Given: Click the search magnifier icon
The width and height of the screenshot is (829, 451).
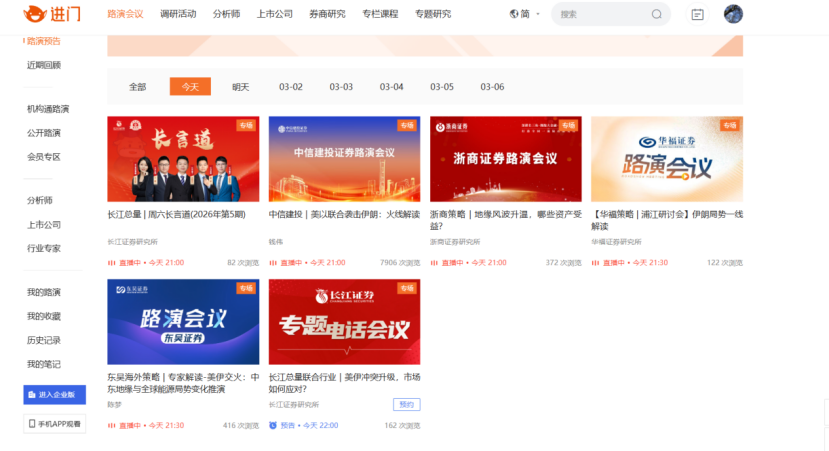Looking at the screenshot, I should click(x=657, y=14).
